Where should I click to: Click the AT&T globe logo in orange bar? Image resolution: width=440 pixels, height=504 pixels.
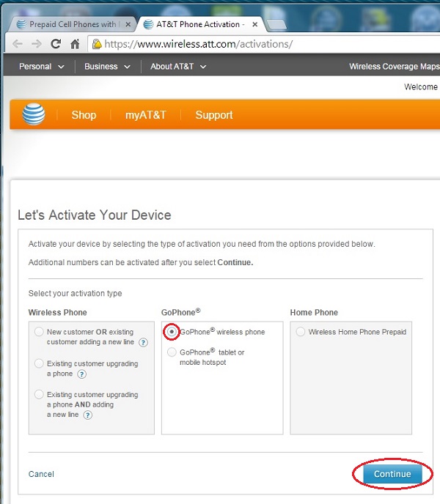(34, 114)
